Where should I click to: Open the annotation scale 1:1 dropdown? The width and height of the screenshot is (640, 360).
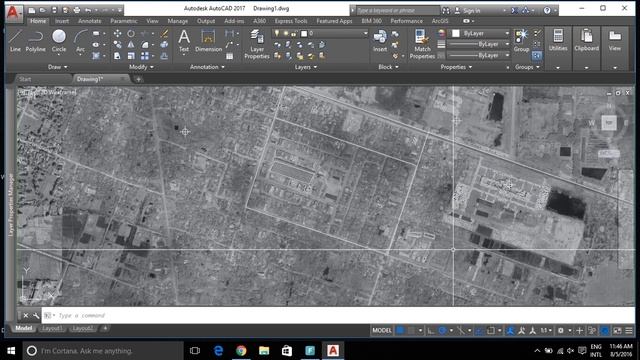[x=546, y=330]
